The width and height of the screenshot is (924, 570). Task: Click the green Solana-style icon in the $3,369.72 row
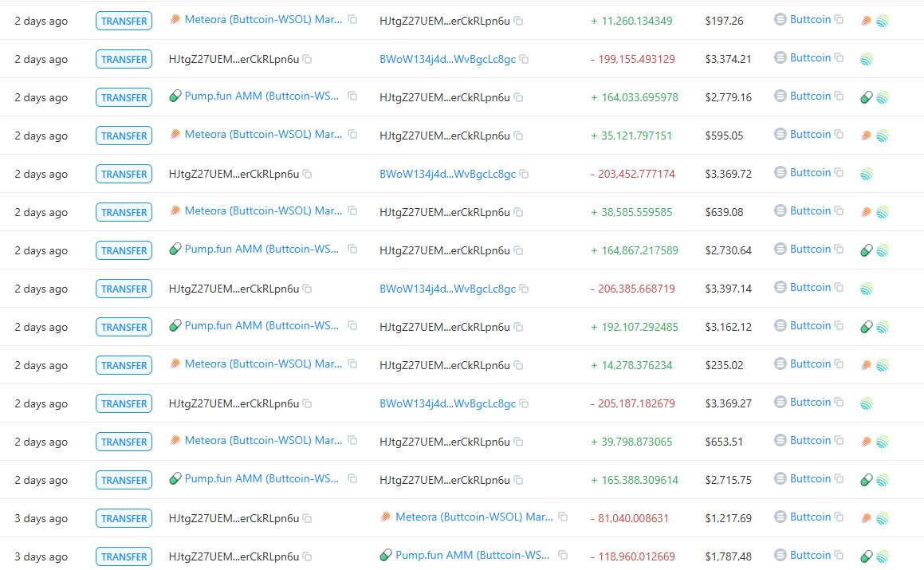[x=867, y=174]
